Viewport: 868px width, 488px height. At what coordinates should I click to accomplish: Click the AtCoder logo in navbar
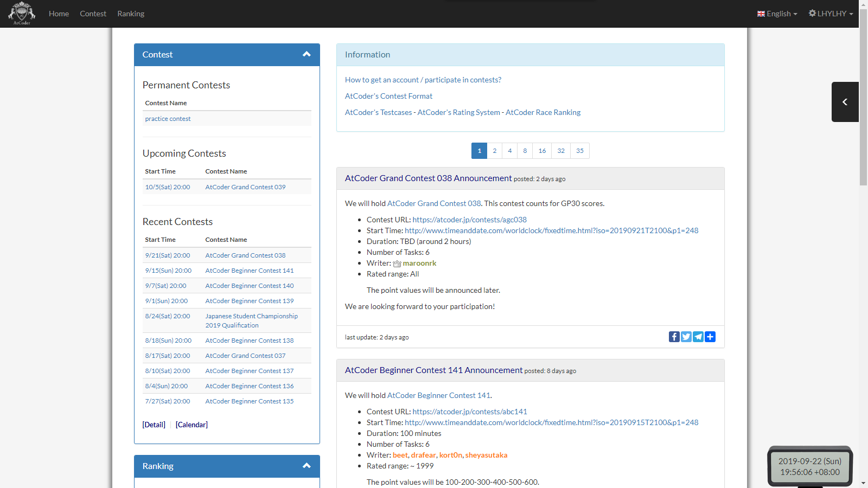22,13
